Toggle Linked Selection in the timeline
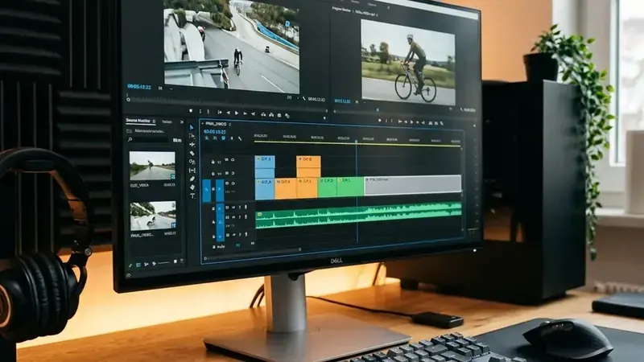644x362 pixels. click(x=223, y=138)
